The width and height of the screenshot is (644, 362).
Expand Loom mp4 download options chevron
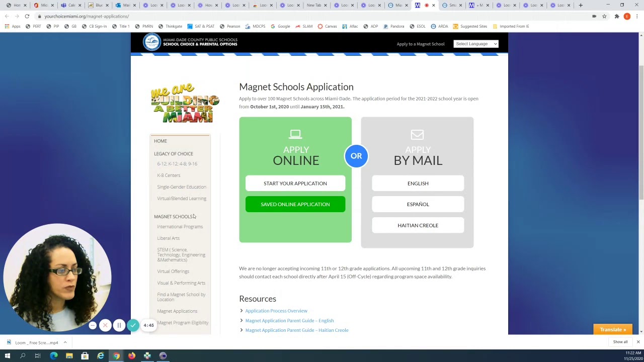point(65,342)
